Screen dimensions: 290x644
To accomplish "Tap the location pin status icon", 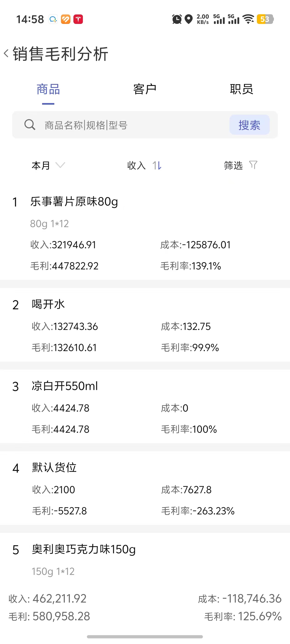I will click(x=188, y=19).
